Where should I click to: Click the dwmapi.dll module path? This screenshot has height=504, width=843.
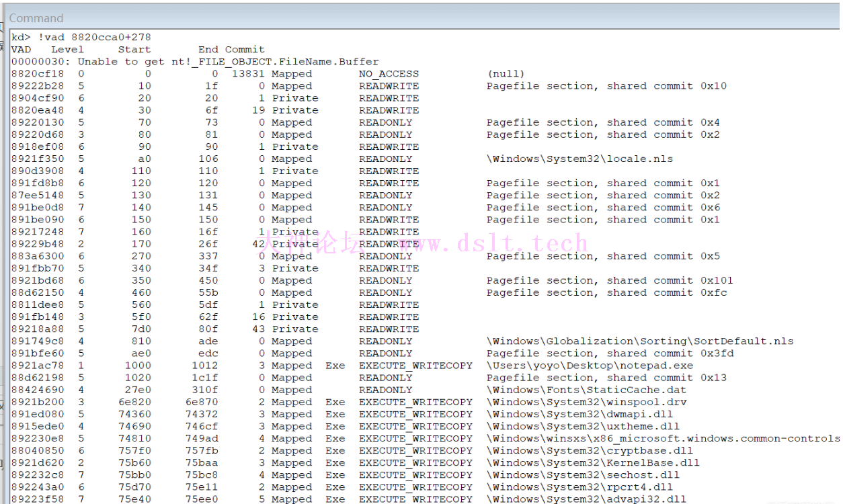[x=583, y=414]
